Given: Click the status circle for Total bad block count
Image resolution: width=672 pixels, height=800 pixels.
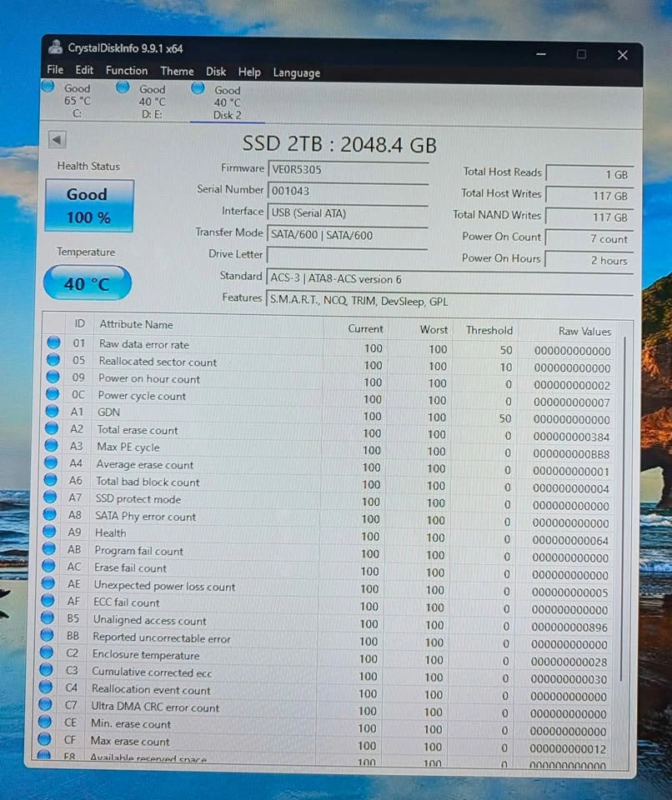Looking at the screenshot, I should 50,480.
